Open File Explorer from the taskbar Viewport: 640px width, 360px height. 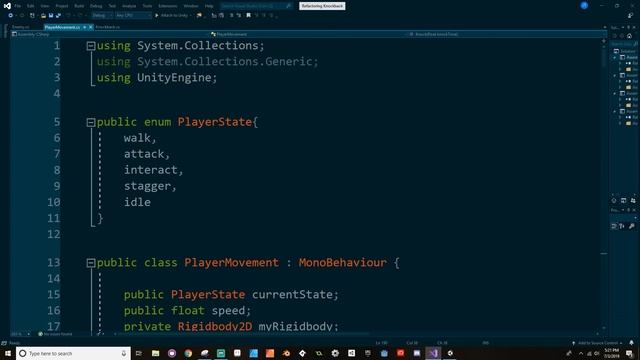click(156, 353)
